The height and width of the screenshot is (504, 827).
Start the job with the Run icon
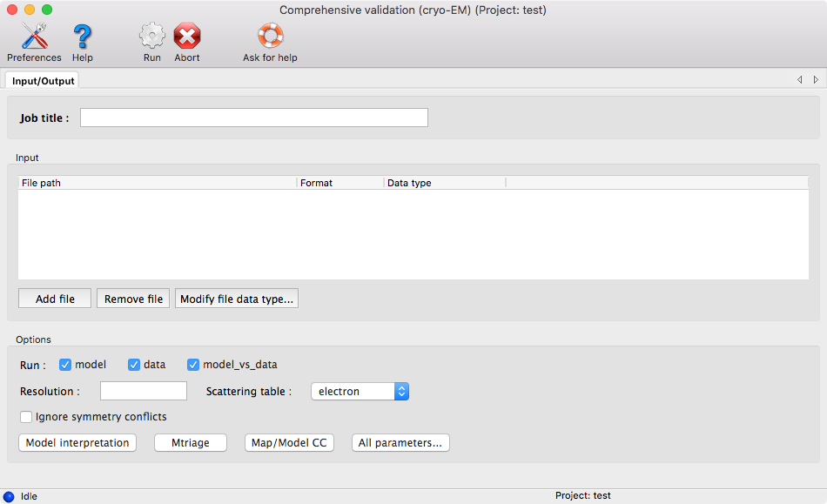click(x=152, y=37)
